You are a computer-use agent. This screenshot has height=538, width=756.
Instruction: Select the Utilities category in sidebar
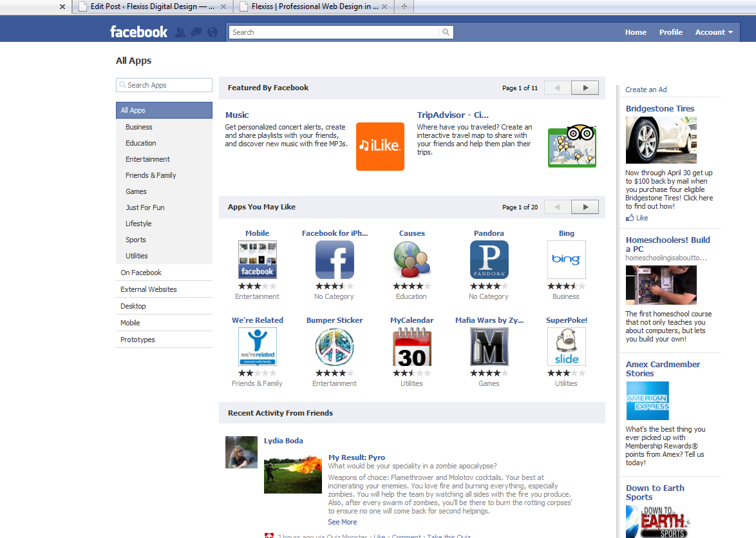click(x=137, y=256)
